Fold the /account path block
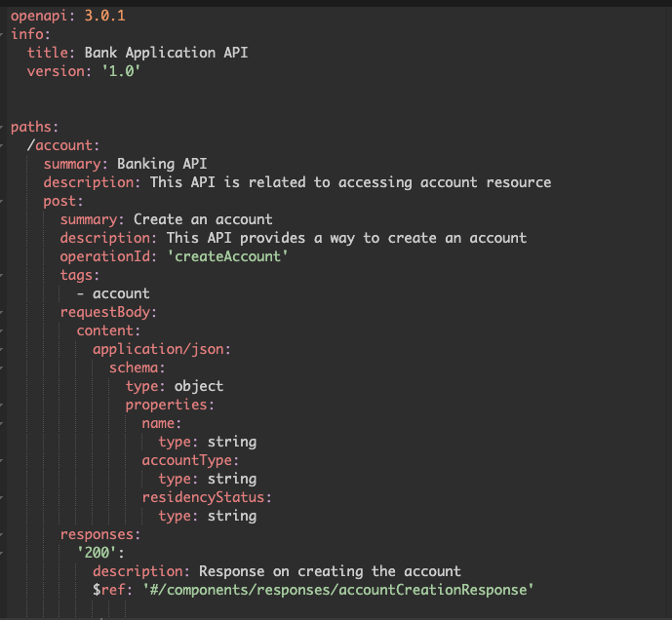 (3, 145)
